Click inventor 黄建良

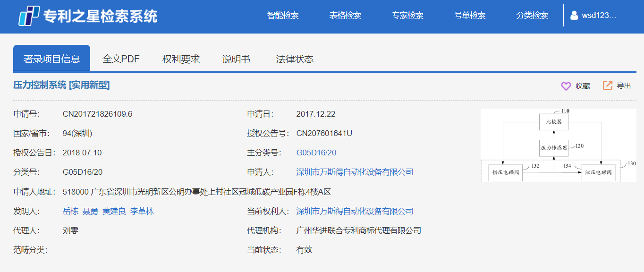[114, 211]
